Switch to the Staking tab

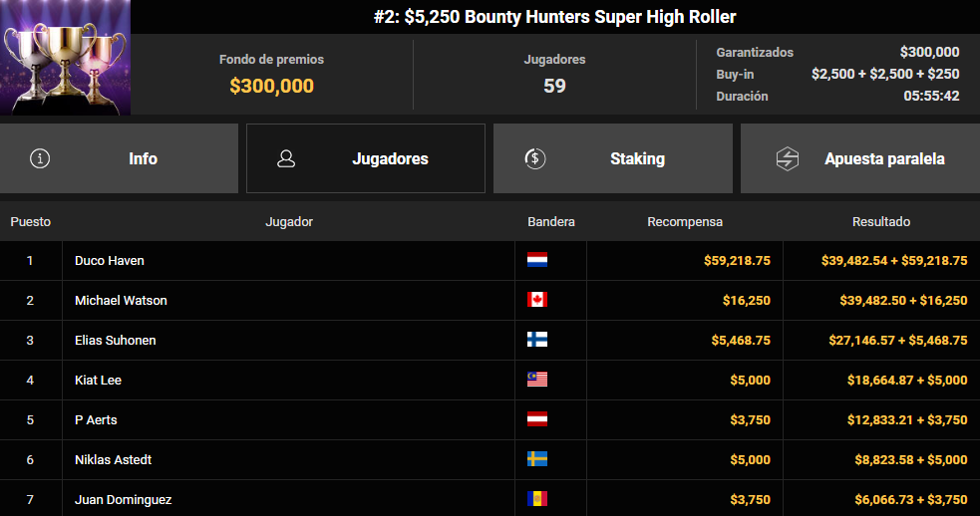coord(612,158)
